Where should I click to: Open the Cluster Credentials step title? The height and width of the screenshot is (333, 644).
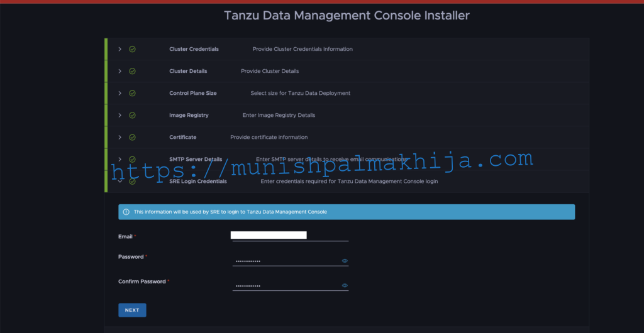tap(194, 49)
